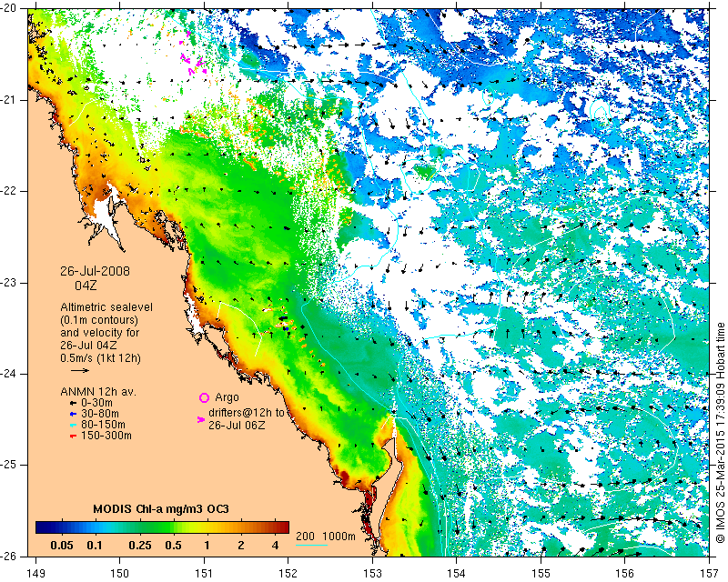Click the colorbar tick label '2'

[x=241, y=546]
